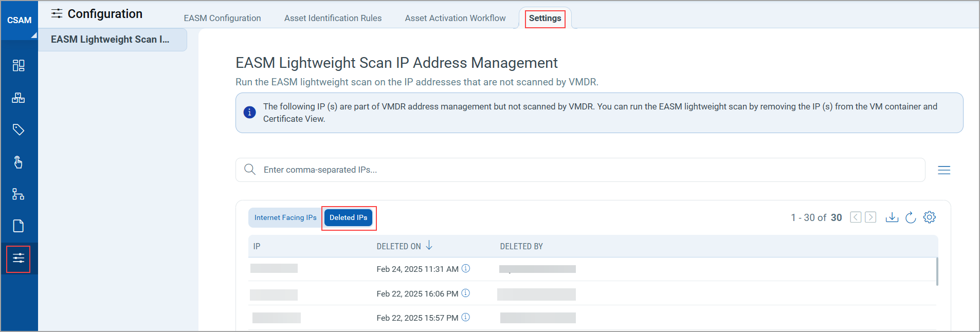Open the Network hierarchy icon in sidebar
Screen dimensions: 980x332
[19, 194]
